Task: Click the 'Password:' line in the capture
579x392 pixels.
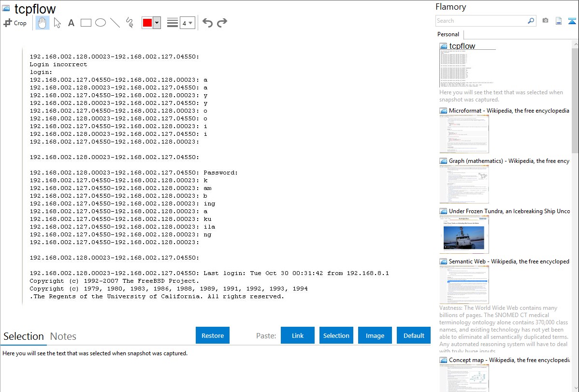Action: click(134, 173)
